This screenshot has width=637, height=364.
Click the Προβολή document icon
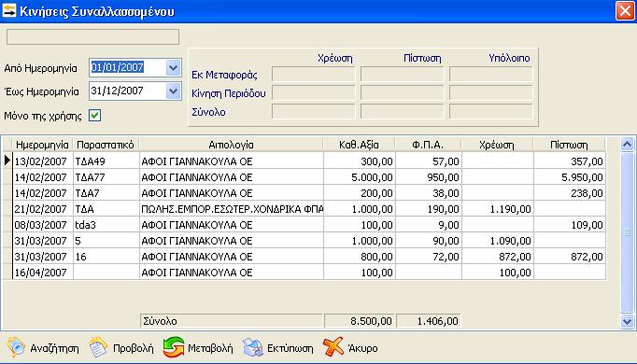click(98, 347)
